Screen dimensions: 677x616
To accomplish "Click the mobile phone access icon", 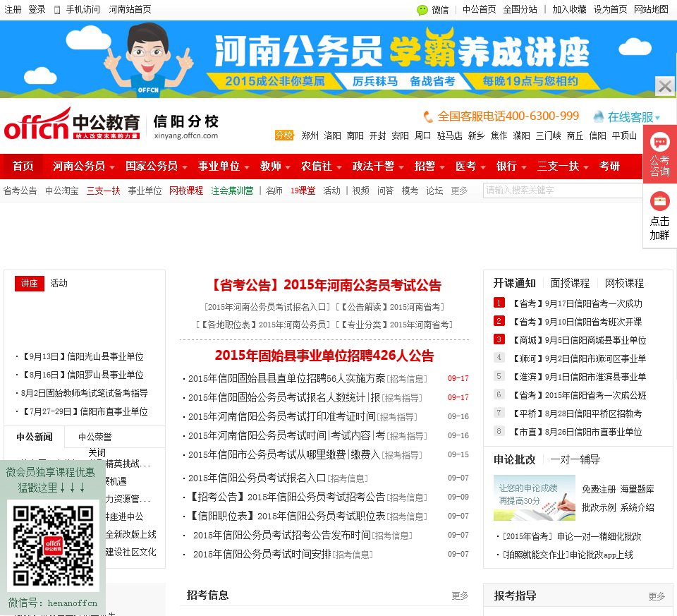I will click(x=57, y=10).
